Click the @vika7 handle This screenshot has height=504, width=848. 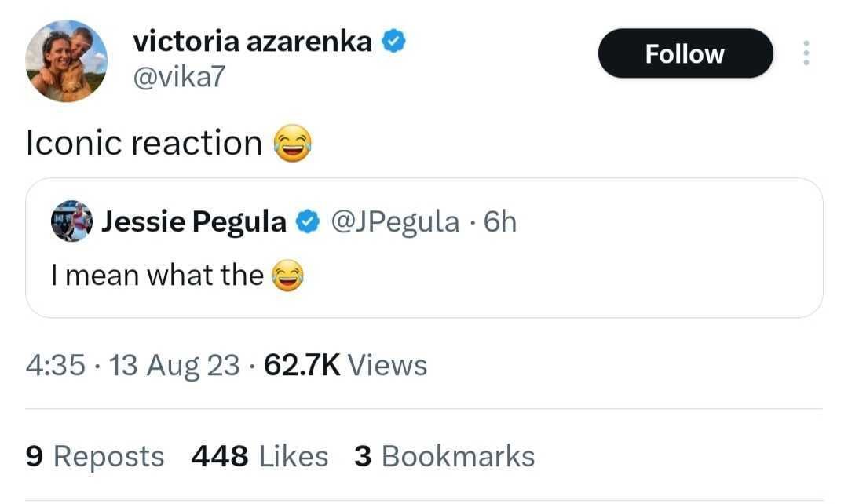pos(173,78)
